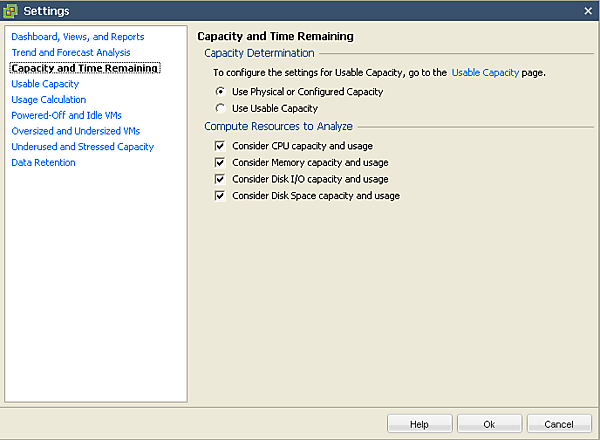Open Dashboard, Views, and Reports settings
600x440 pixels.
[78, 37]
